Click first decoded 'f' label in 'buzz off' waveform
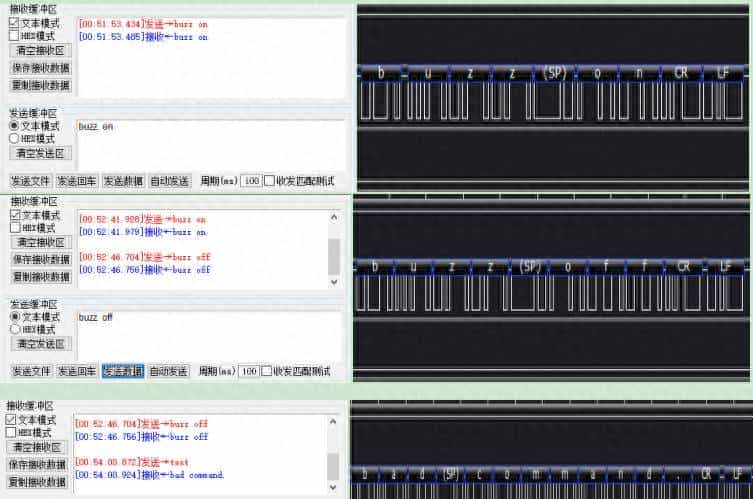Image resolution: width=753 pixels, height=499 pixels. coord(606,266)
